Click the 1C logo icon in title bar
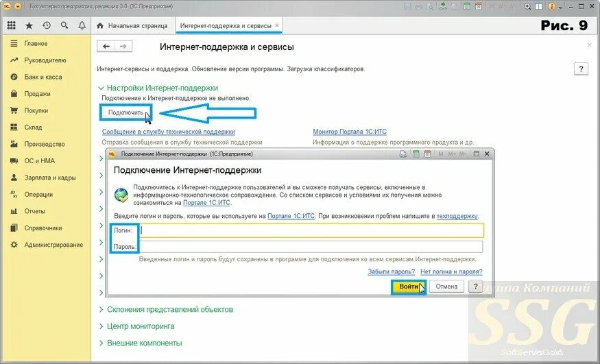 click(6, 6)
